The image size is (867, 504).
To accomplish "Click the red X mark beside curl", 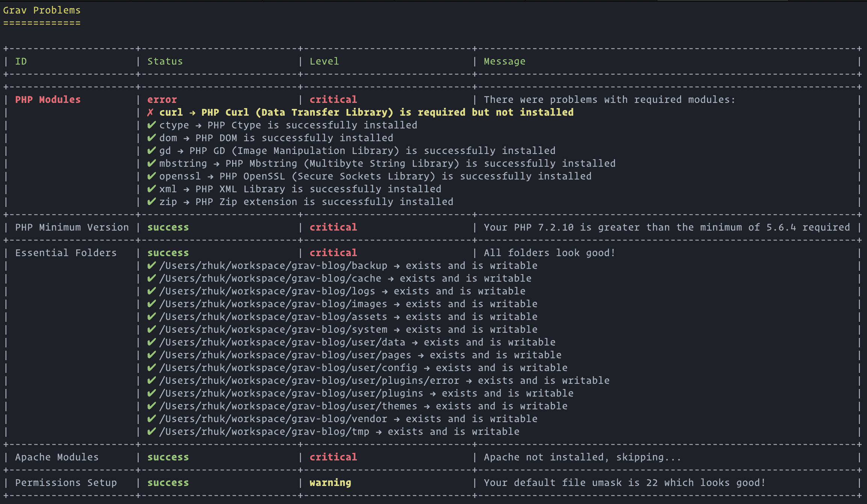I will (x=150, y=112).
